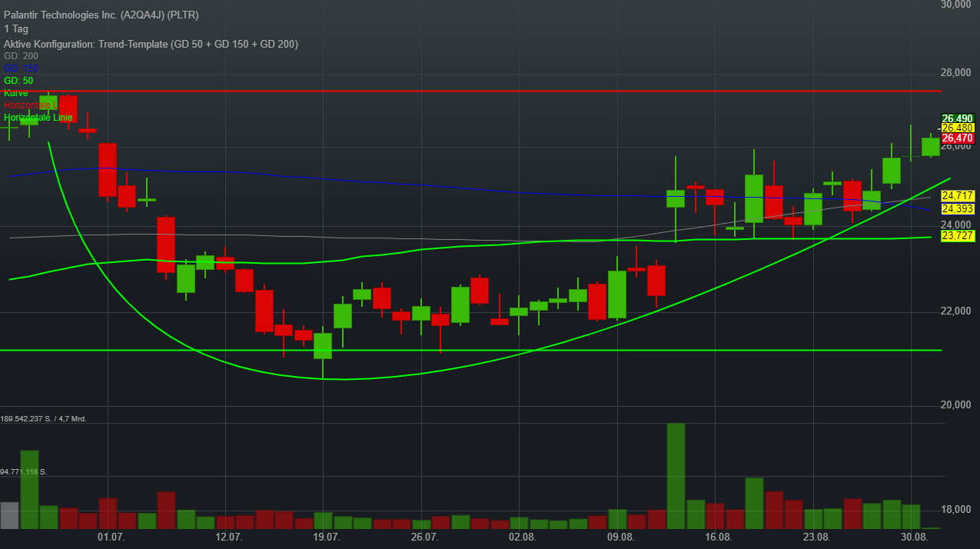Click the 'Kurve' legend entry
This screenshot has width=980, height=549.
tap(16, 93)
